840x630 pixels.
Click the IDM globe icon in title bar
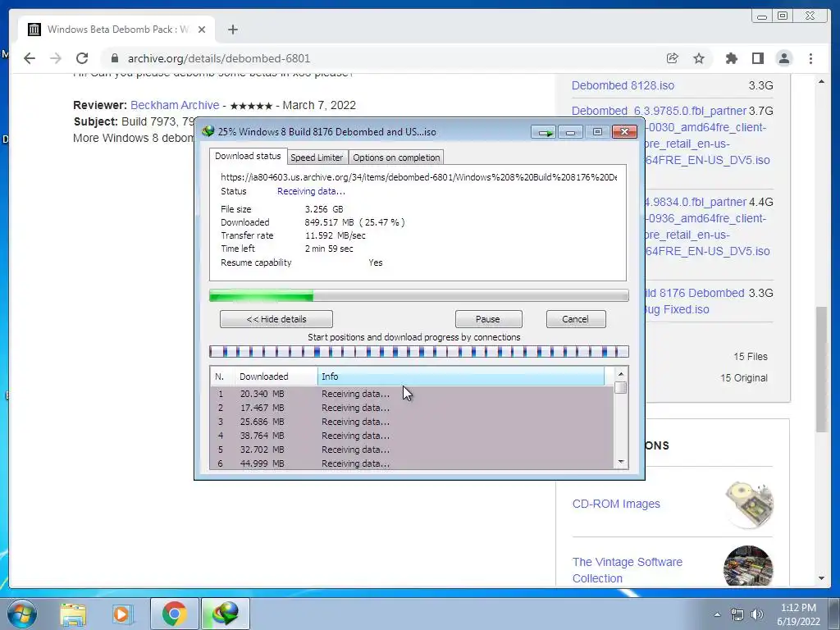[x=208, y=131]
